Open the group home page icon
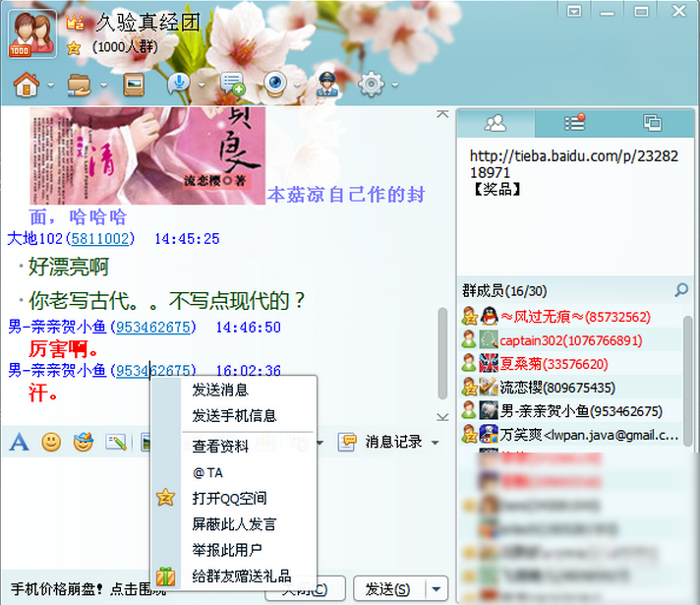700x605 pixels. 27,84
